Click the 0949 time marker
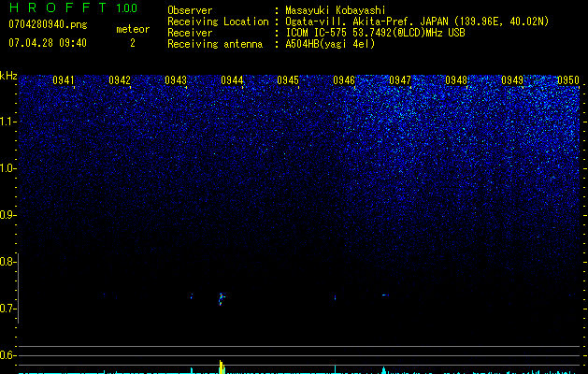This screenshot has width=588, height=374. [x=512, y=80]
